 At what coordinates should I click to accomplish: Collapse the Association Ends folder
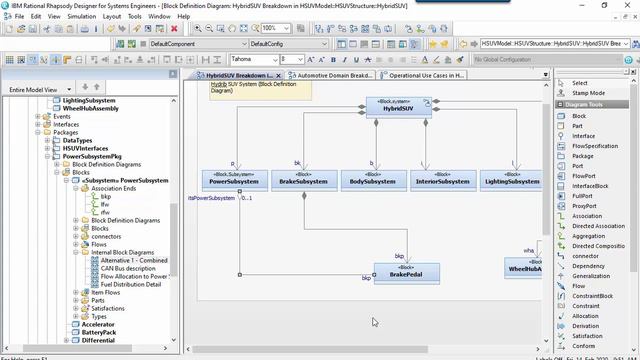coord(76,189)
